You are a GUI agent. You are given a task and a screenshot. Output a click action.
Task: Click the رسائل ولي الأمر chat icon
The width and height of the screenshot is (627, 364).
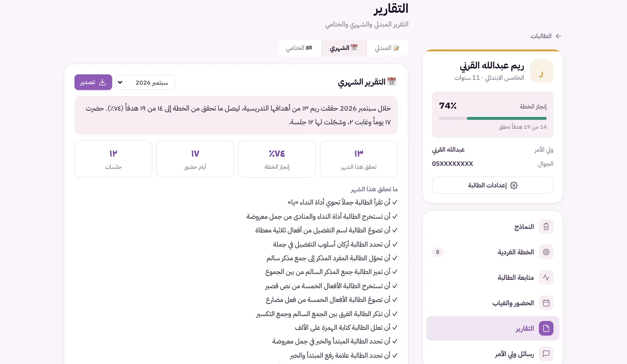coord(546,354)
